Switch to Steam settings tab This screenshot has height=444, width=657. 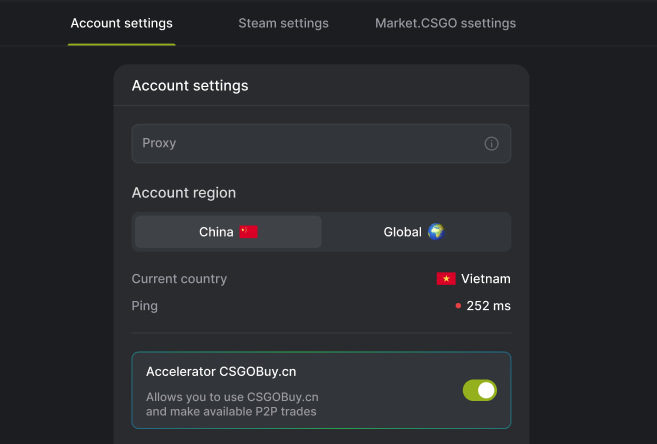click(x=283, y=23)
